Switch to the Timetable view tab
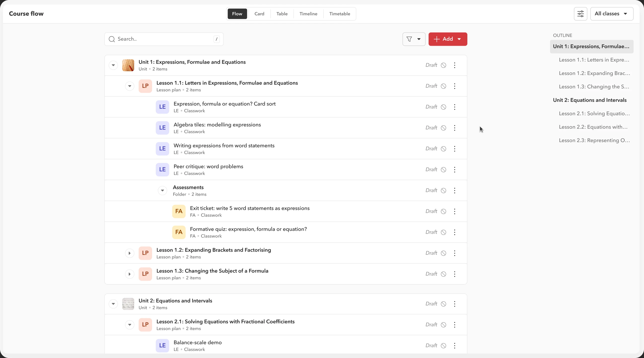644x358 pixels. 339,14
